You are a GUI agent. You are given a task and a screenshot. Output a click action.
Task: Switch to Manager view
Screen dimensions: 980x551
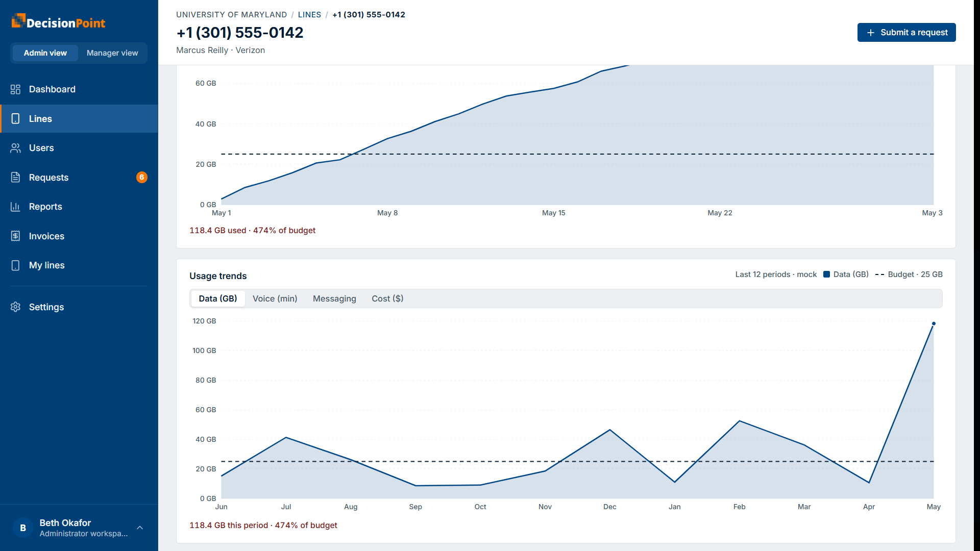(112, 53)
